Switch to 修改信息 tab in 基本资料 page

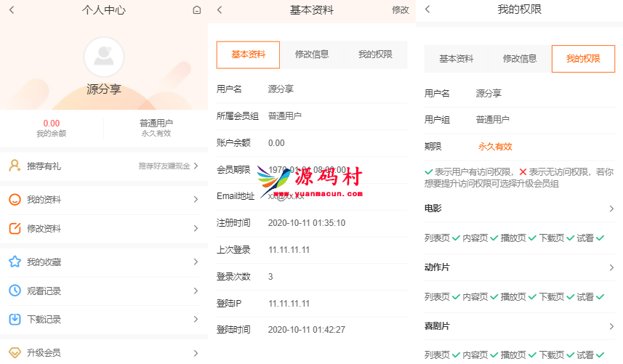312,54
